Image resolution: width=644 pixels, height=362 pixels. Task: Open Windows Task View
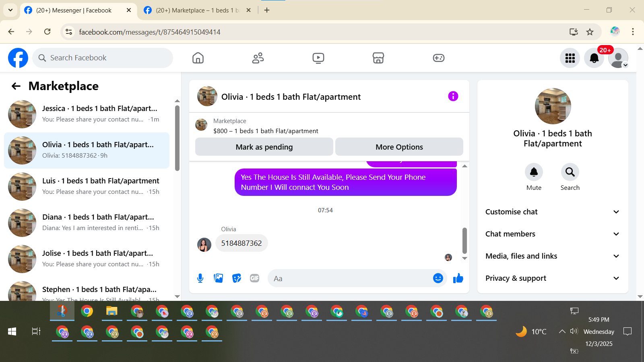(36, 331)
